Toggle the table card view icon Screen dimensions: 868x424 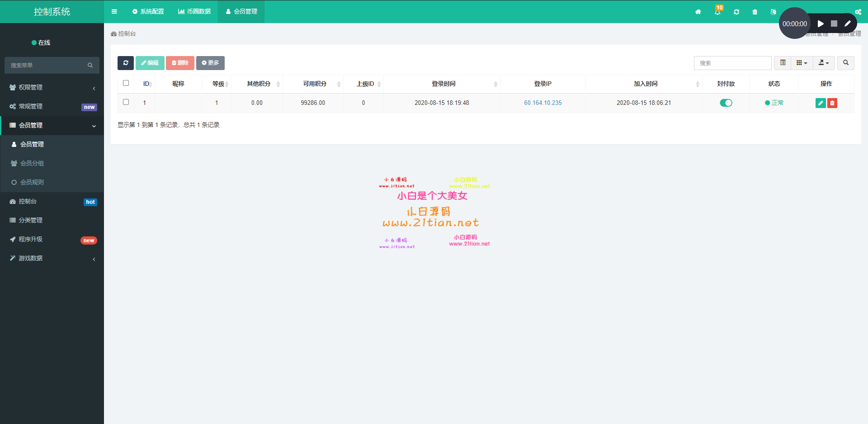(x=783, y=63)
